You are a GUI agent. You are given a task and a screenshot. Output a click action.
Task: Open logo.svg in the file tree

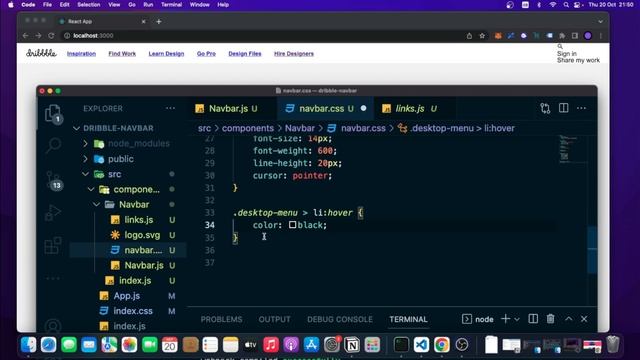[x=142, y=235]
